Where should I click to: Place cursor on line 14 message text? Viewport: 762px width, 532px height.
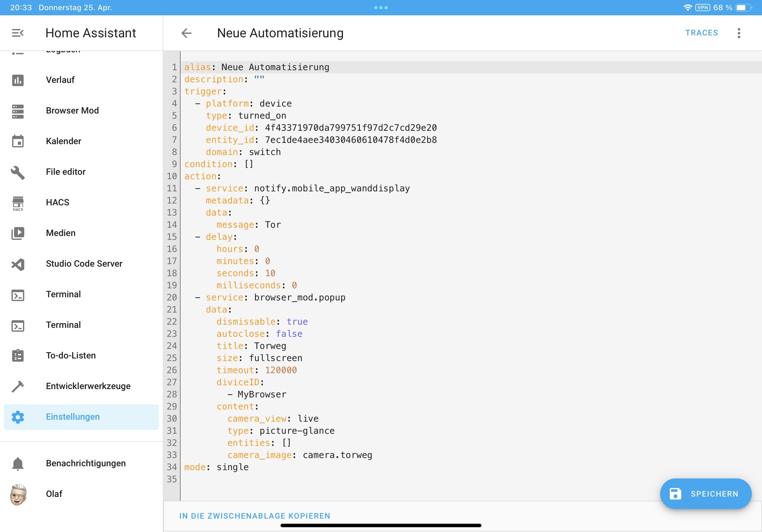pos(273,225)
